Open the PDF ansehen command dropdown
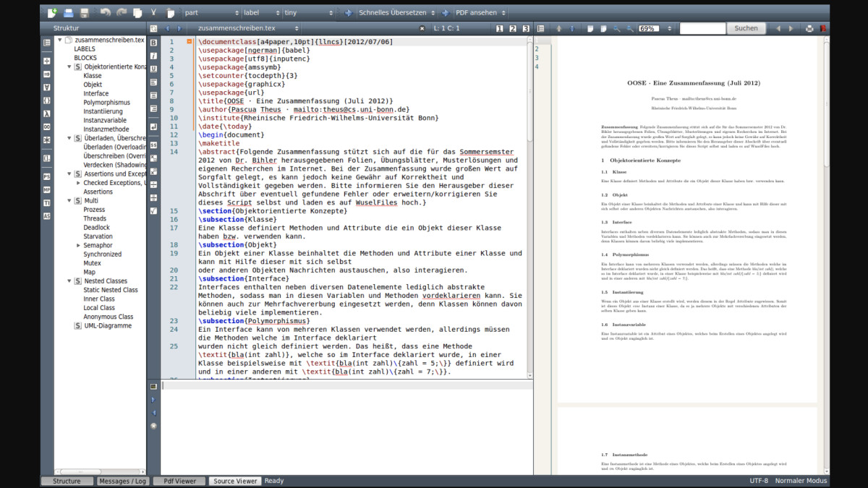This screenshot has width=868, height=488. point(479,12)
